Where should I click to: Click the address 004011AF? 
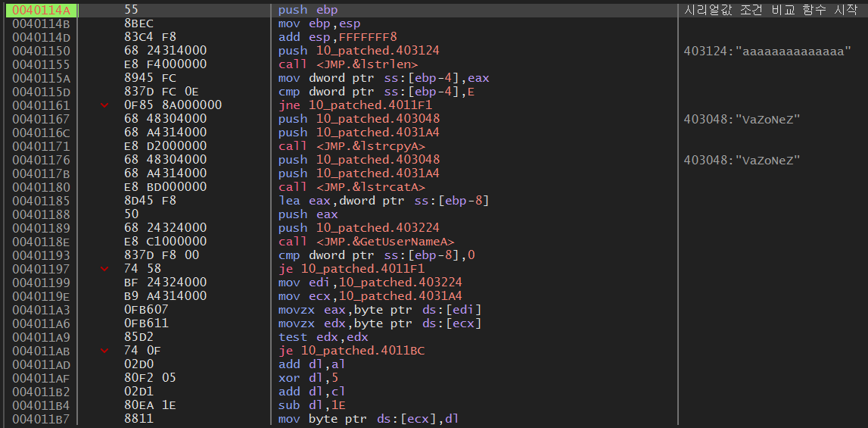pyautogui.click(x=39, y=377)
